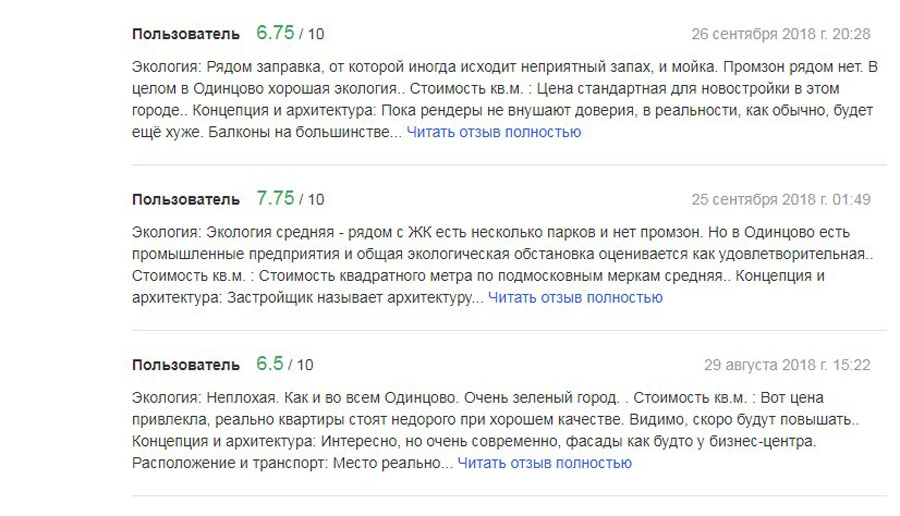Screen dimensions: 900x516
Task: Click third review text starting with Неплохая
Action: click(495, 430)
